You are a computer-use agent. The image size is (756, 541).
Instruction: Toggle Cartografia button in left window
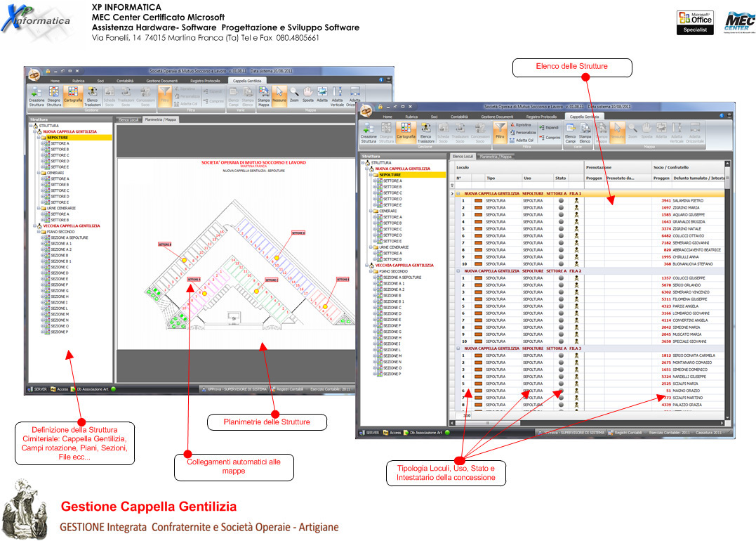[72, 93]
